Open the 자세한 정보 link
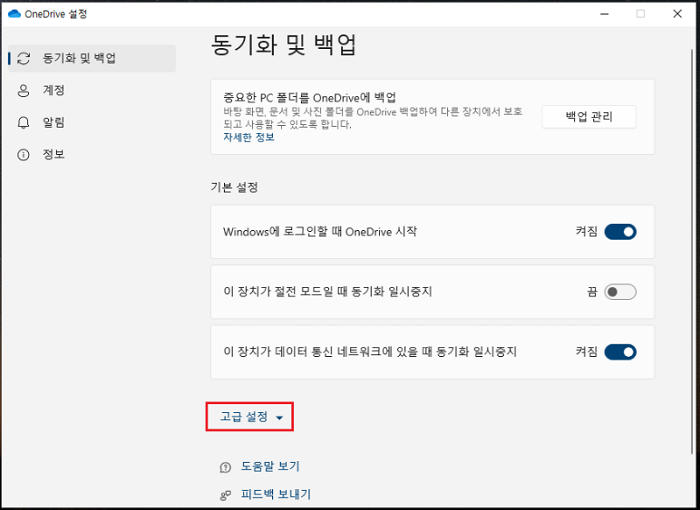700x510 pixels. (249, 137)
